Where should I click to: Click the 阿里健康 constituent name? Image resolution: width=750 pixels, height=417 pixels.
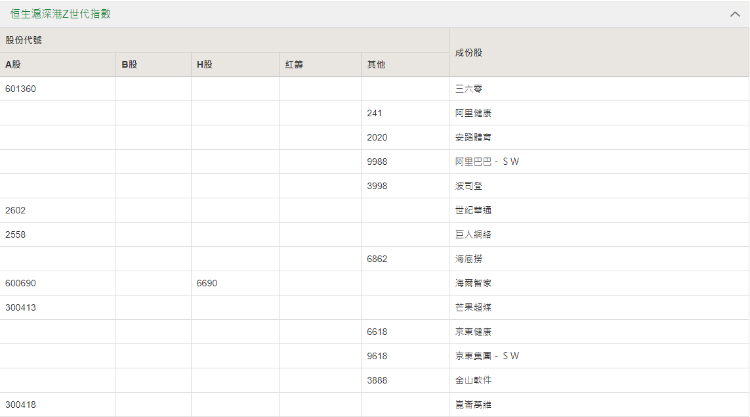[473, 113]
